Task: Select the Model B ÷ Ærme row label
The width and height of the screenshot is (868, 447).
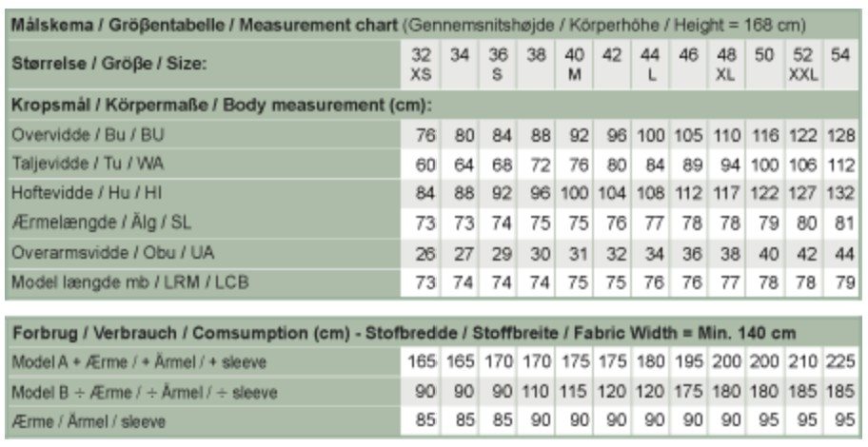Action: coord(145,392)
